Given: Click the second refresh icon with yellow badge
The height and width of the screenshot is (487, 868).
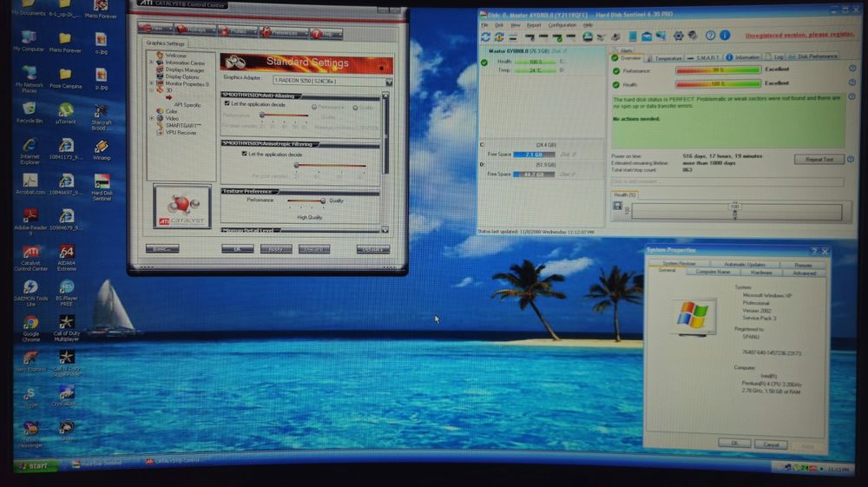Looking at the screenshot, I should 499,36.
